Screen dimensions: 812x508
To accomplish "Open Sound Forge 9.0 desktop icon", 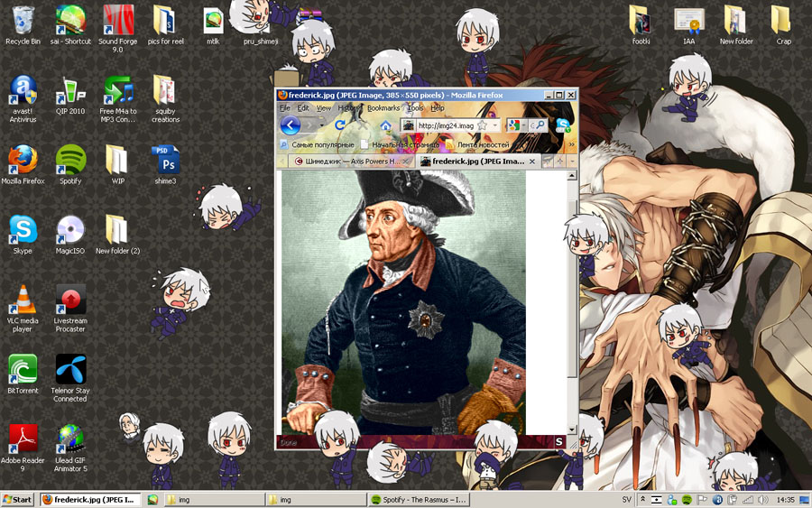I will [118, 29].
